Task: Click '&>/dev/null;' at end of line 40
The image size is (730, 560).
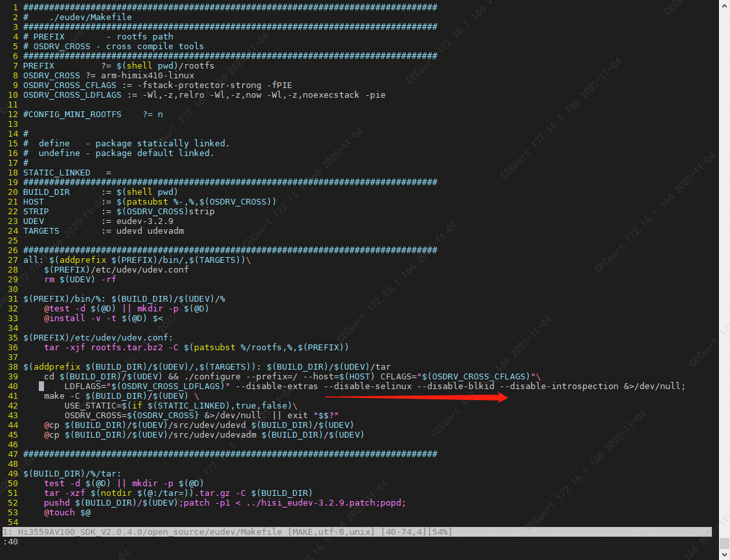Action: [654, 386]
